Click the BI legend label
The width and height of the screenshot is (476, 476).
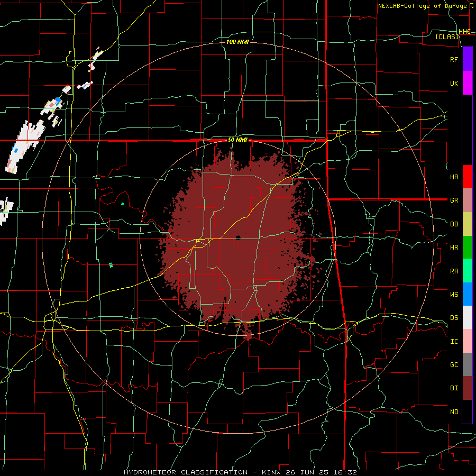point(454,388)
